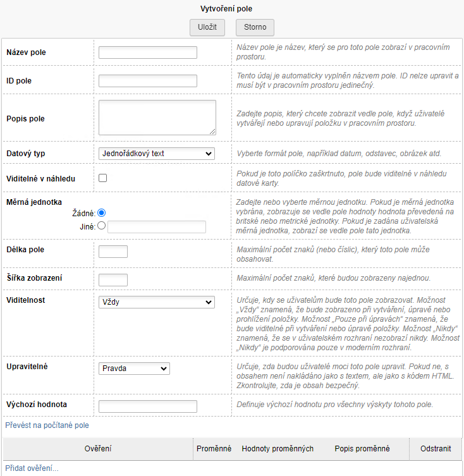Click the Název pole text input
464x476 pixels.
[x=148, y=52]
